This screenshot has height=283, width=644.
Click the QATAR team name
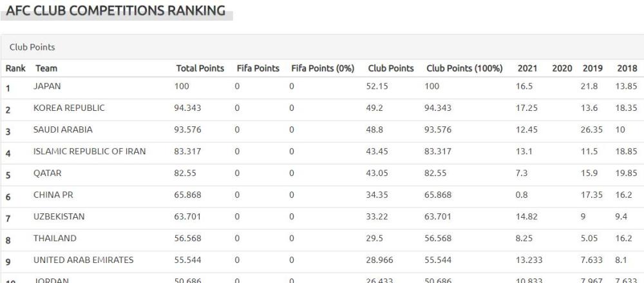click(x=47, y=173)
